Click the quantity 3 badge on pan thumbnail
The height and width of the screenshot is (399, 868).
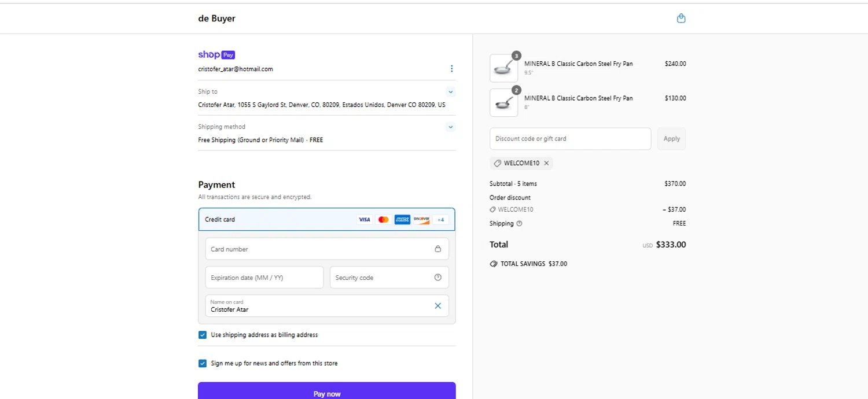pyautogui.click(x=516, y=56)
